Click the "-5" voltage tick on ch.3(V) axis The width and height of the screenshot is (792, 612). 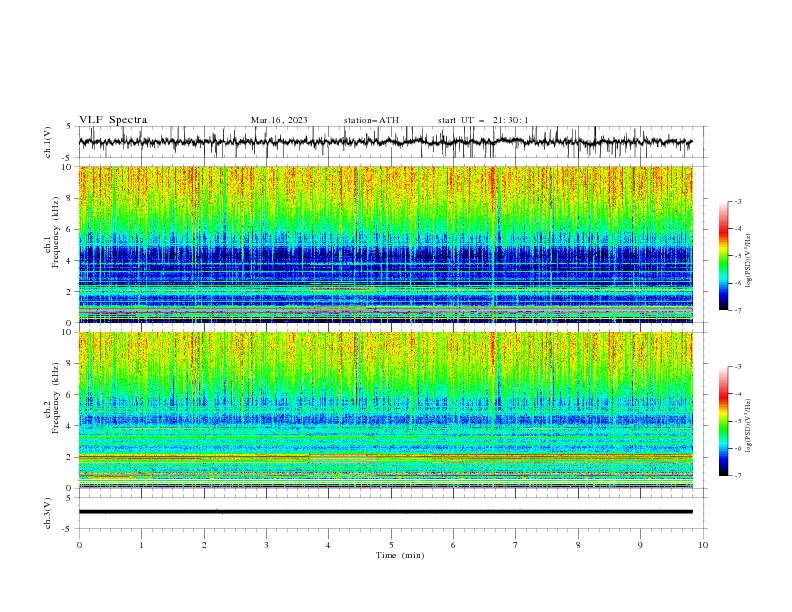click(67, 529)
